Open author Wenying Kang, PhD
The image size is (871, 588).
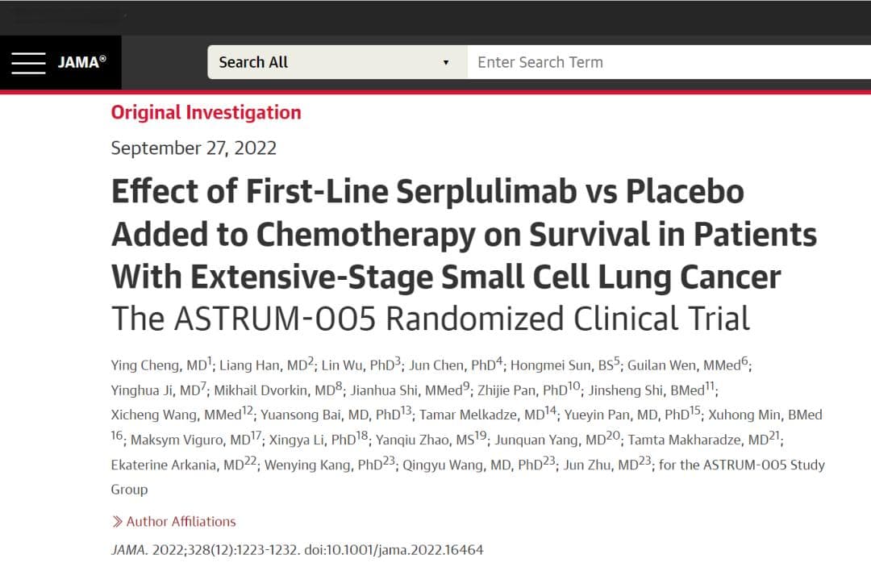(x=323, y=465)
